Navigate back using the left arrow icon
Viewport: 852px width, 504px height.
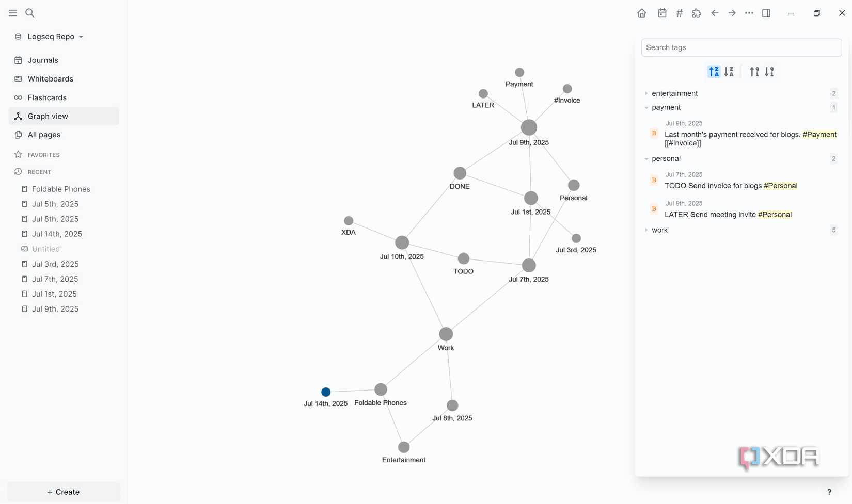click(715, 13)
